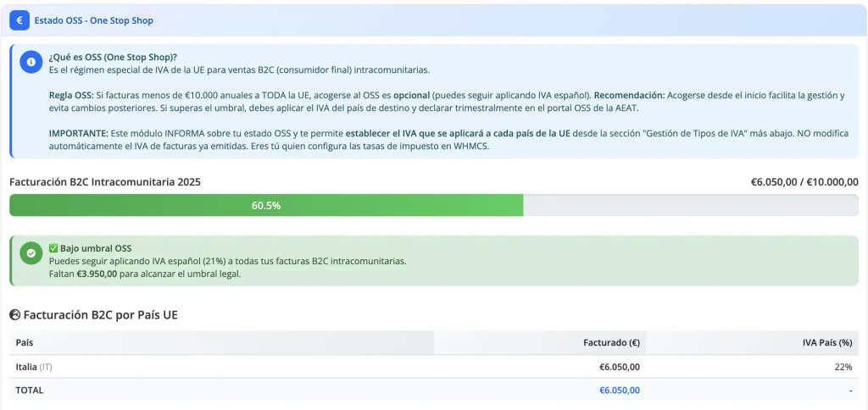Open the blue €6.050,00 total amount
Image resolution: width=868 pixels, height=410 pixels.
click(619, 391)
